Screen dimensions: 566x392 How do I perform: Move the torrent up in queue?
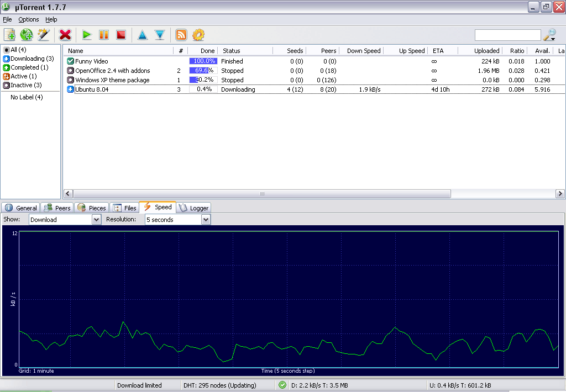pyautogui.click(x=143, y=34)
